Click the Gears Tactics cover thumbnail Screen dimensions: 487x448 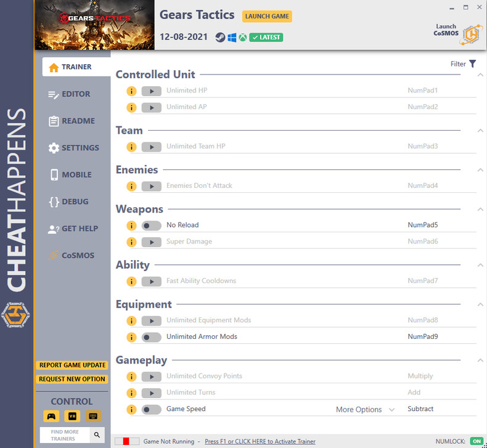95,25
